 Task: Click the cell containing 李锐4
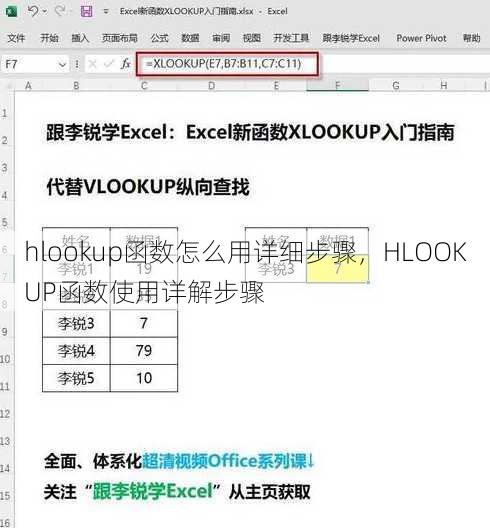click(76, 351)
